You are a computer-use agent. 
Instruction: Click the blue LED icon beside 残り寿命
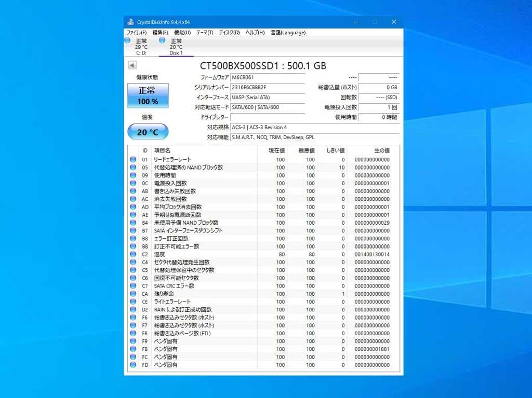[x=134, y=294]
